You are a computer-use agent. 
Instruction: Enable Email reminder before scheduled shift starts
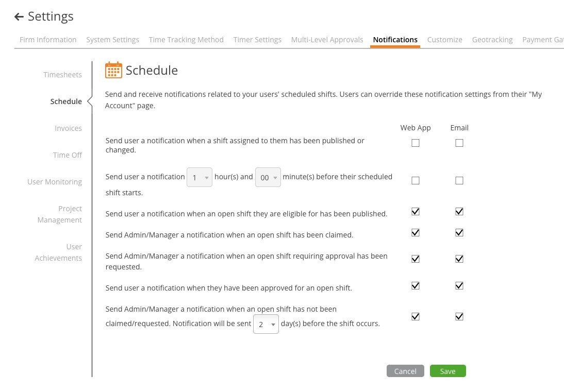click(459, 180)
